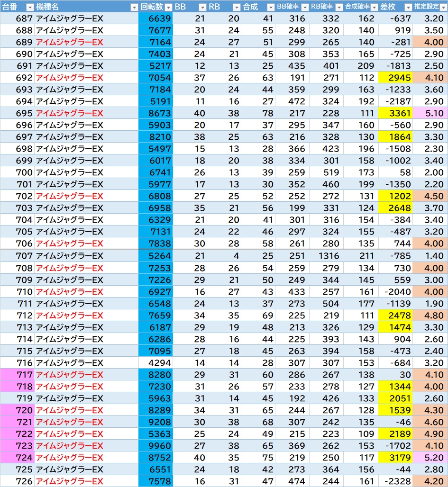Select 合成 cell 78
Viewport: 448px width, 487px height.
(258, 113)
